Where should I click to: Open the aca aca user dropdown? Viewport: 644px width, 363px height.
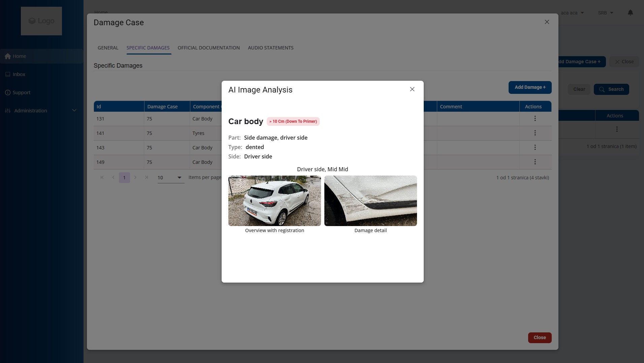[x=572, y=13]
